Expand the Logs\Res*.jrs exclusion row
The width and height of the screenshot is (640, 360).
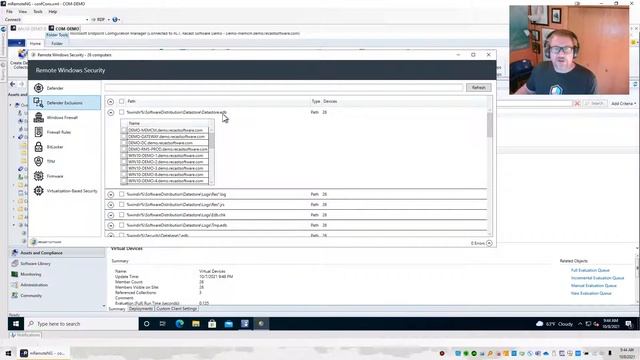point(111,204)
